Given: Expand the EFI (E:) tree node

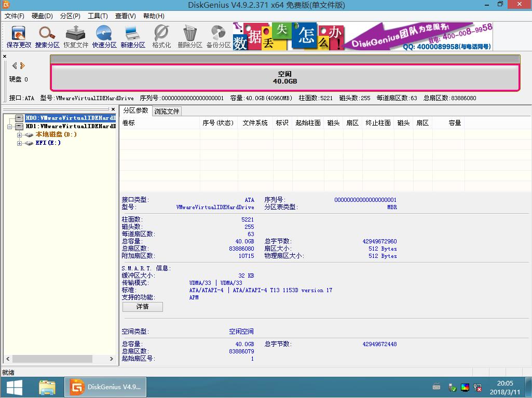Looking at the screenshot, I should (18, 144).
